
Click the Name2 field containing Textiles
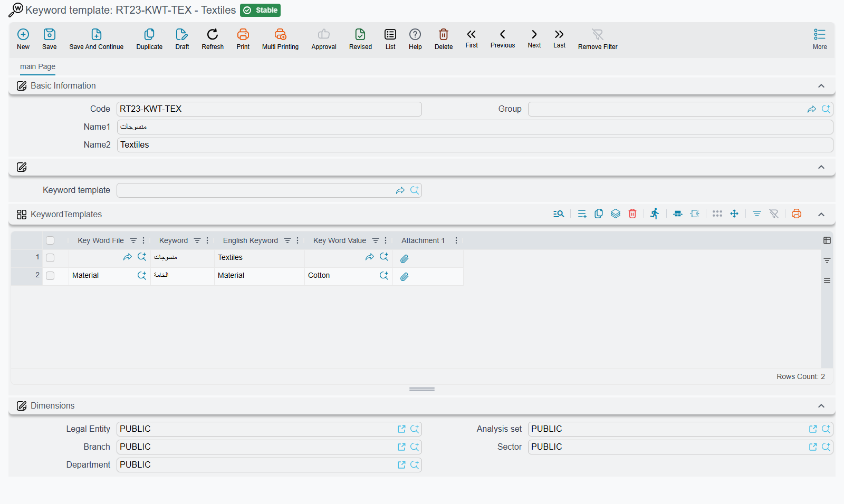point(475,145)
